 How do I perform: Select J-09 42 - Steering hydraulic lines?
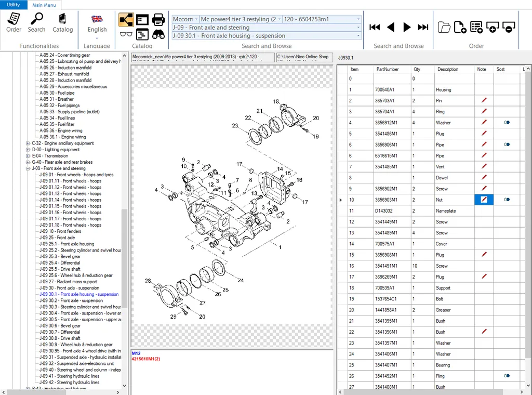pyautogui.click(x=69, y=383)
